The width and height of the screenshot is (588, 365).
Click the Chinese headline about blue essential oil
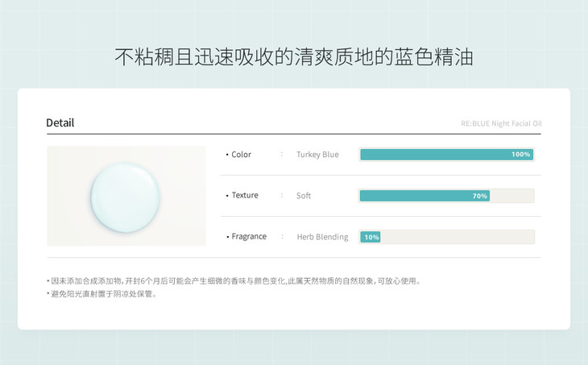[294, 57]
